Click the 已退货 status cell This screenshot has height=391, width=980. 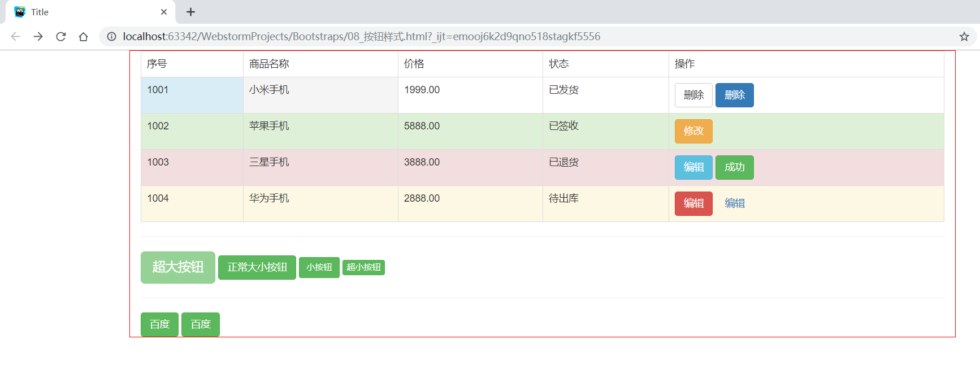606,168
